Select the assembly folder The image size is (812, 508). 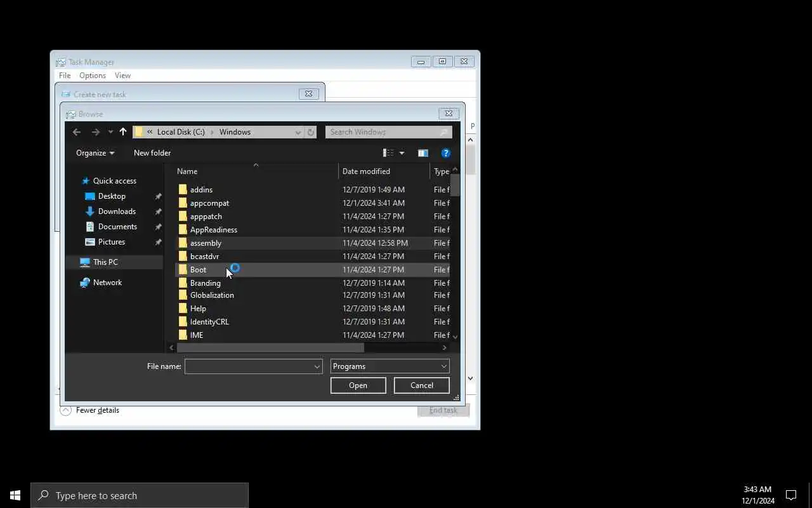pos(206,243)
